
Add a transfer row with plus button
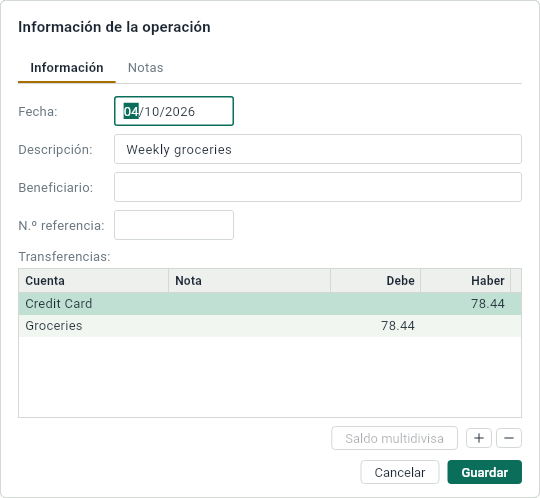click(479, 438)
